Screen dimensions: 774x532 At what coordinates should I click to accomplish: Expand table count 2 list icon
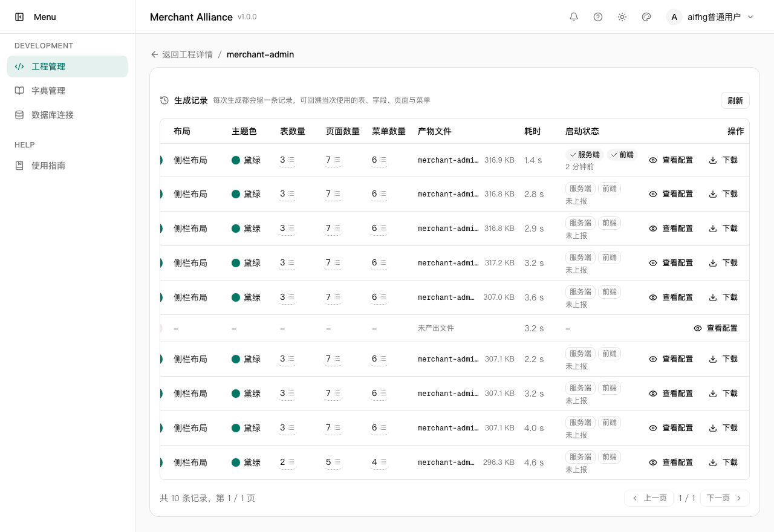pyautogui.click(x=291, y=462)
